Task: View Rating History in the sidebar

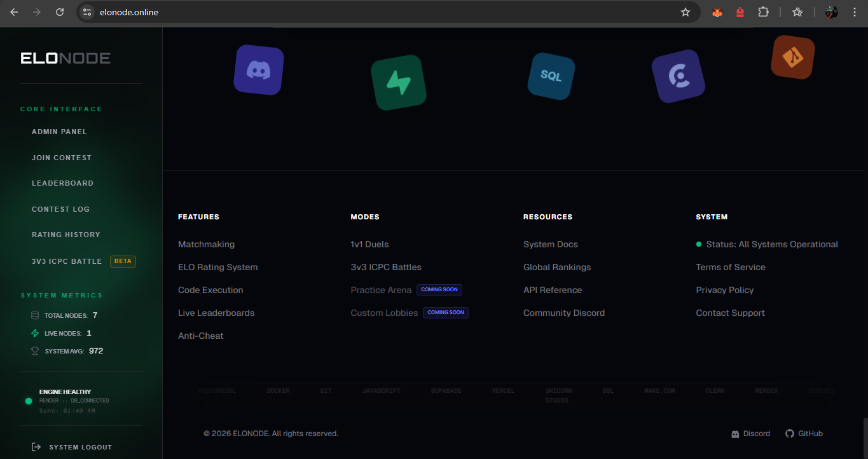Action: click(x=66, y=235)
